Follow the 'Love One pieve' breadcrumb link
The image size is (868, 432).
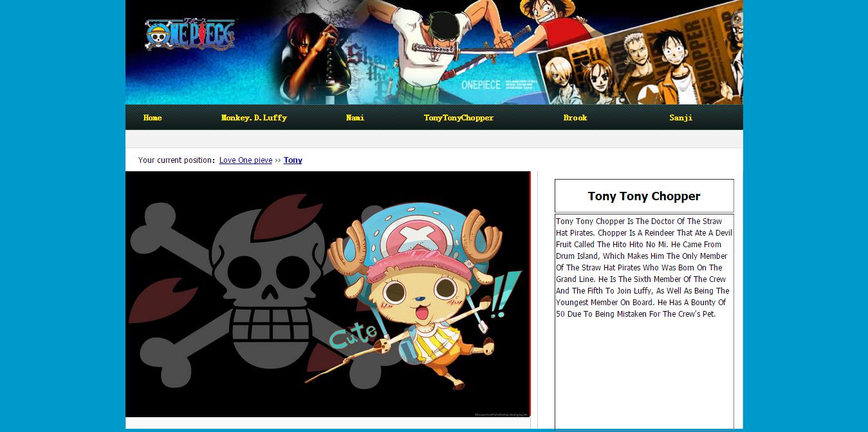[x=245, y=160]
